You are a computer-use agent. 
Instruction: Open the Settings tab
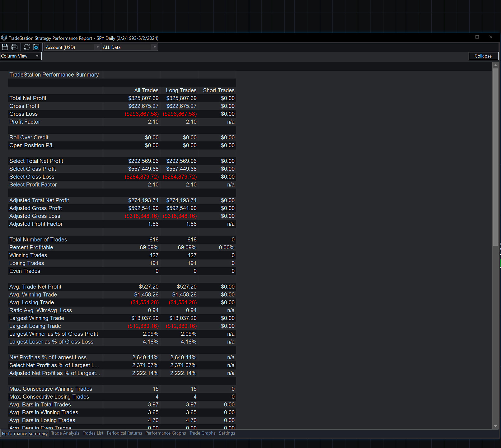(227, 433)
